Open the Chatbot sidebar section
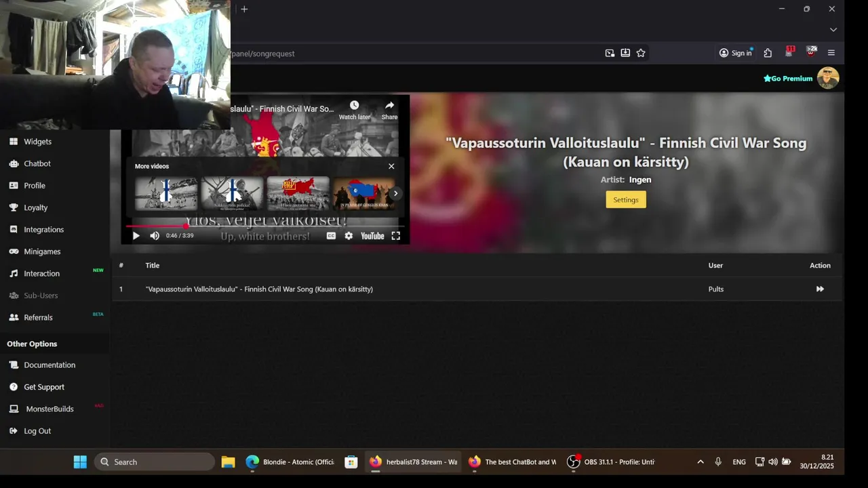 tap(37, 163)
